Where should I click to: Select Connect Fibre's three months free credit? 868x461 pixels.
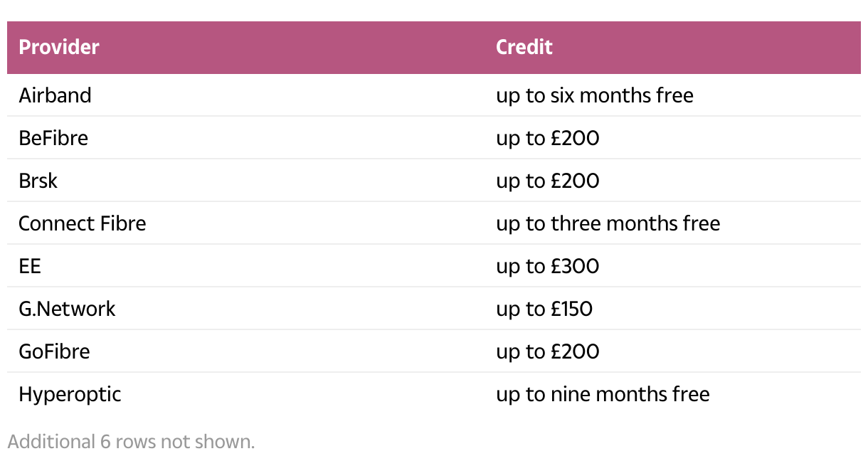point(608,223)
